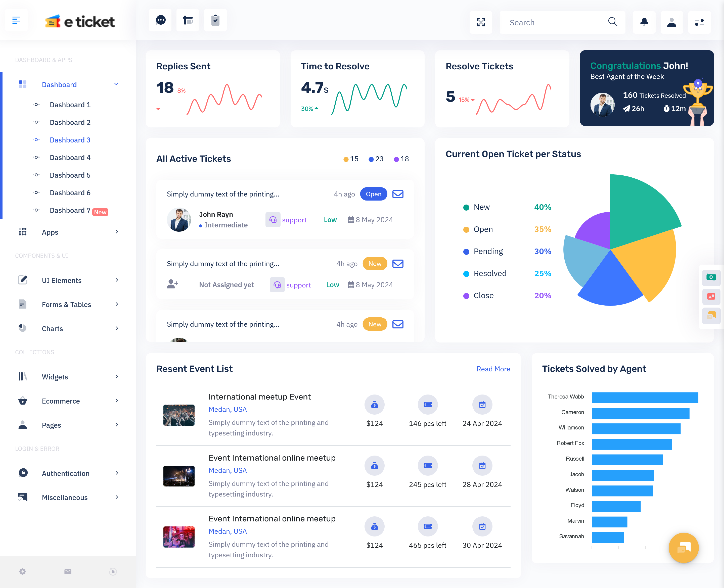Viewport: 724px width, 588px height.
Task: Click Read More link
Action: coord(493,369)
